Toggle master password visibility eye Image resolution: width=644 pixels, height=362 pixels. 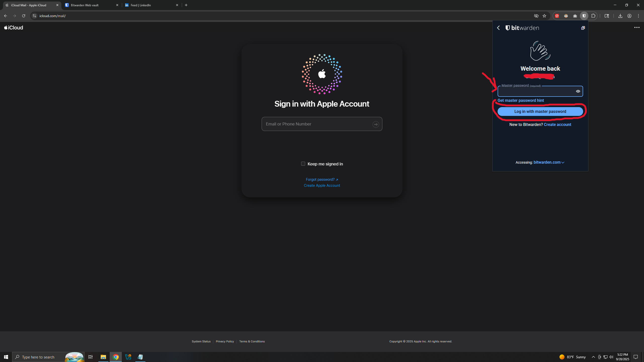(x=578, y=91)
